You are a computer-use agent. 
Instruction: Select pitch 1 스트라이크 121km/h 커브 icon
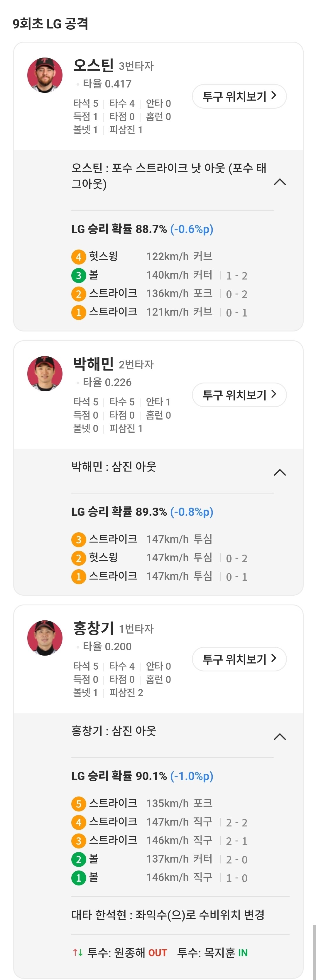point(78,312)
